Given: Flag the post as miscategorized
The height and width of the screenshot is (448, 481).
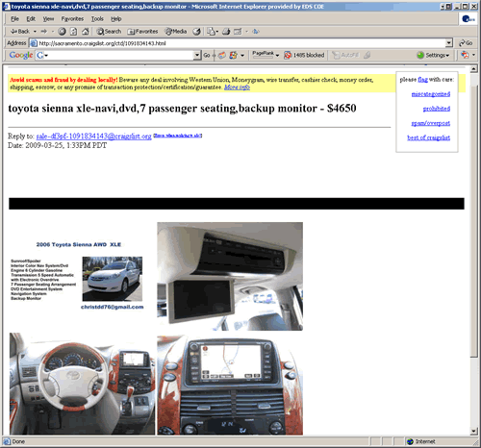Looking at the screenshot, I should [431, 94].
